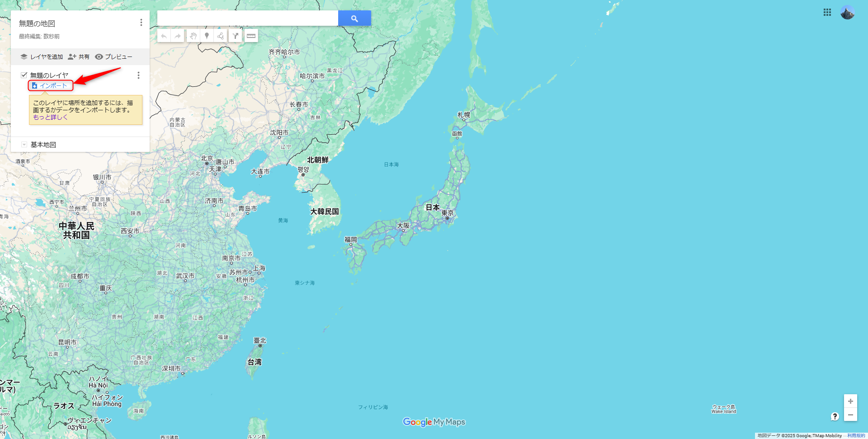Select the Add marker pin tool

tap(207, 36)
